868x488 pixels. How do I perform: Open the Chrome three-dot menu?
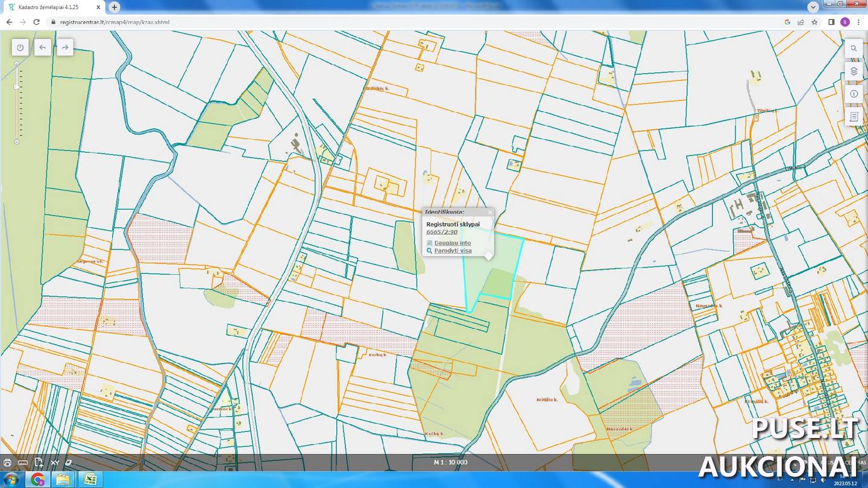tap(858, 22)
